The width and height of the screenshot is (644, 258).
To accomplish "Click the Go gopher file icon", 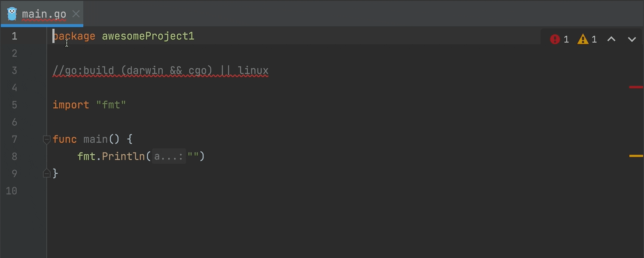I will [x=12, y=14].
